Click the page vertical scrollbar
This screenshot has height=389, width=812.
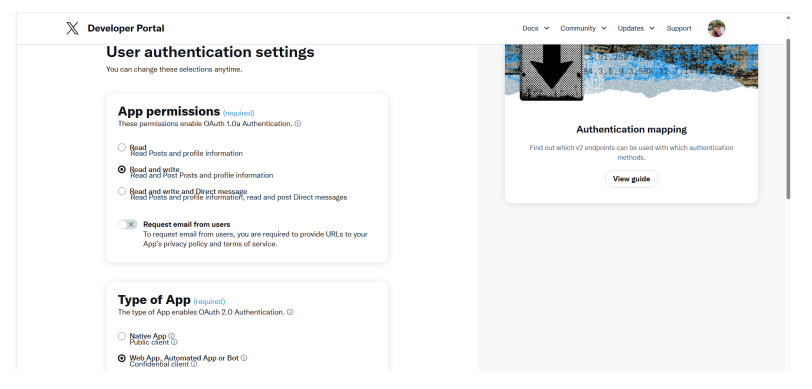click(788, 119)
